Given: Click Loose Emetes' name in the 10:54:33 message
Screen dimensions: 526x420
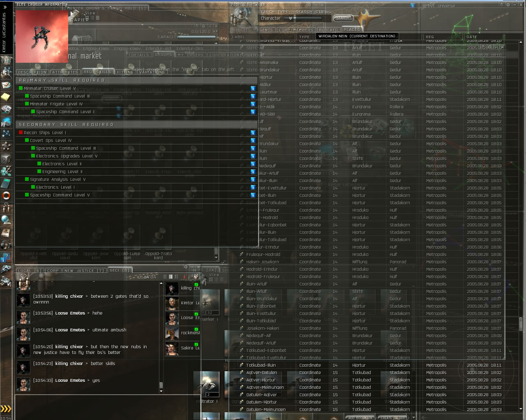Looking at the screenshot, I should 70,380.
